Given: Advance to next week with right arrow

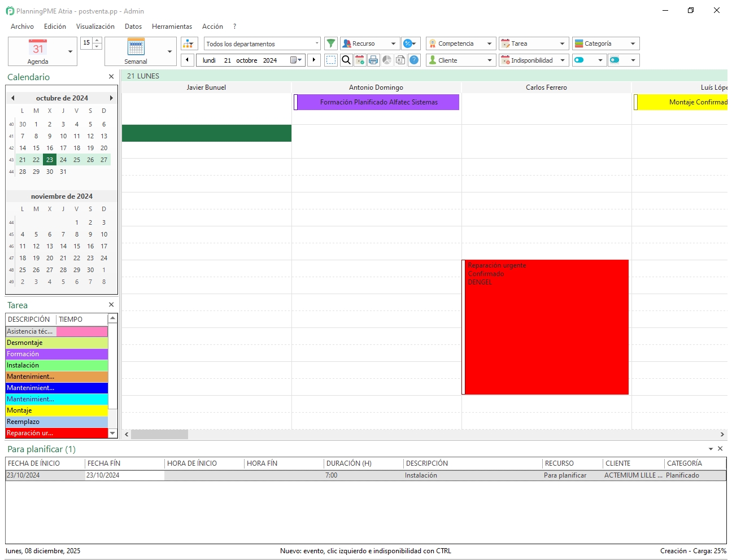Looking at the screenshot, I should click(314, 60).
